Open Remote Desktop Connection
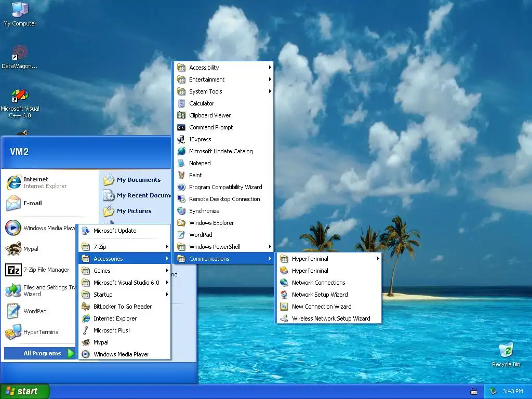 pyautogui.click(x=223, y=199)
